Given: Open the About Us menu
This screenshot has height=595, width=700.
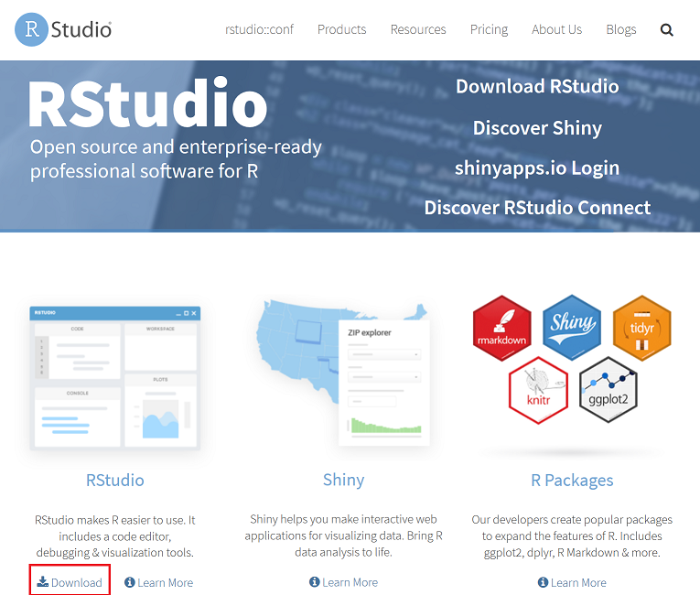Looking at the screenshot, I should click(x=557, y=29).
